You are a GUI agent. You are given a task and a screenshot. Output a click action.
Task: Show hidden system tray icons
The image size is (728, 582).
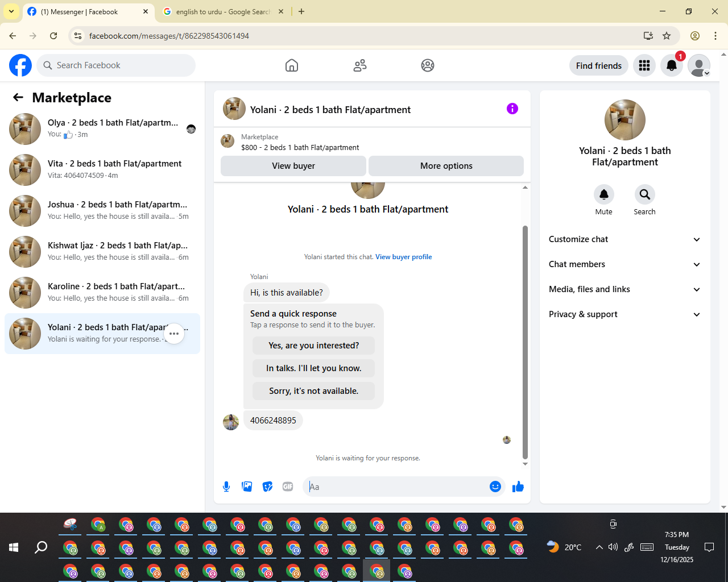(x=599, y=547)
